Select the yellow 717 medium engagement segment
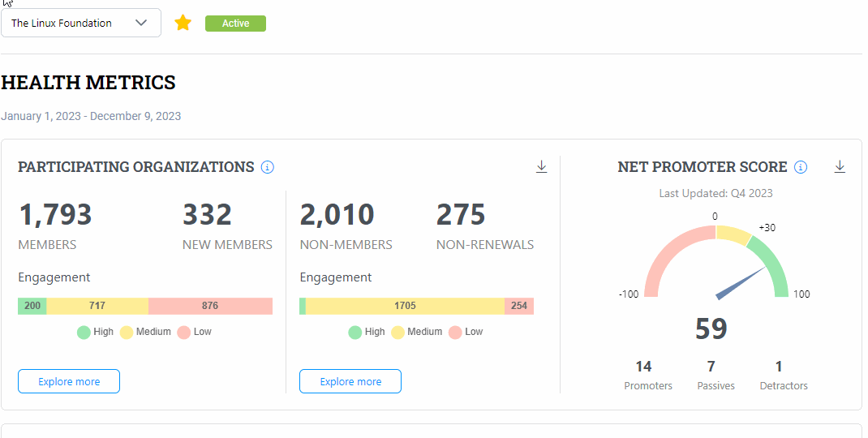868x438 pixels. point(97,306)
